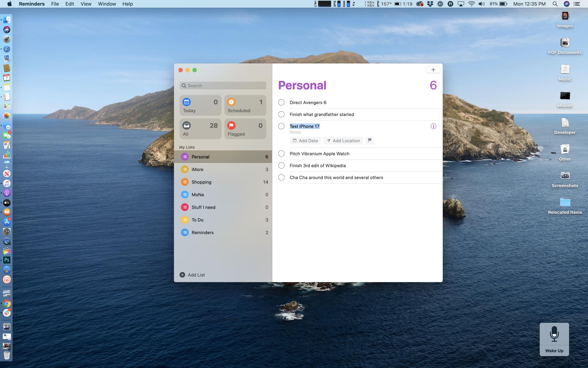This screenshot has height=368, width=588.
Task: Open Spotlight search in the menu bar
Action: pyautogui.click(x=555, y=4)
